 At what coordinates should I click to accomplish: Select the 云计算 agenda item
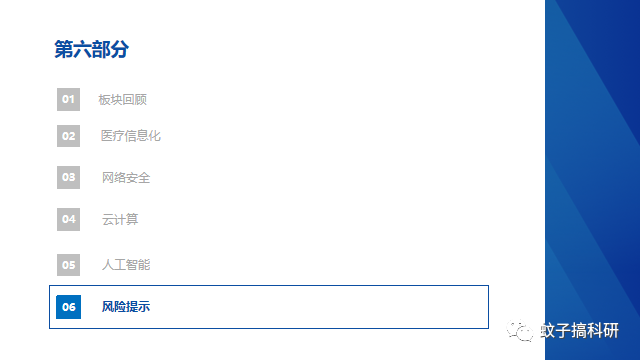120,220
